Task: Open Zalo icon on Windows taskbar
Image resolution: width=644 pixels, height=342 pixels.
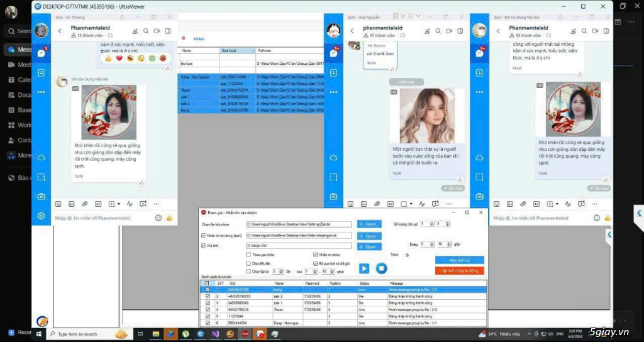Action: coord(245,334)
